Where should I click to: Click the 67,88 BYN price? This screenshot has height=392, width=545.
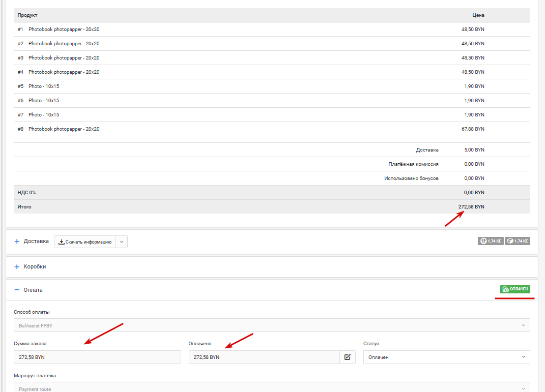pyautogui.click(x=473, y=129)
